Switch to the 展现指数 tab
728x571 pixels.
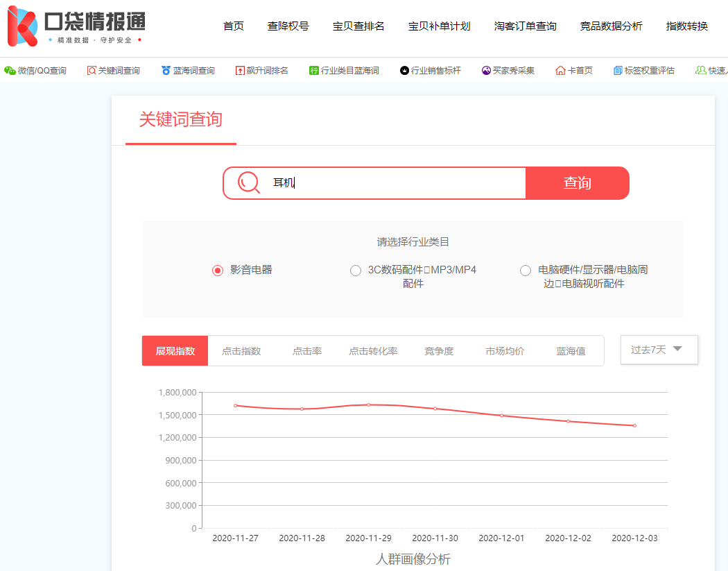pyautogui.click(x=175, y=351)
